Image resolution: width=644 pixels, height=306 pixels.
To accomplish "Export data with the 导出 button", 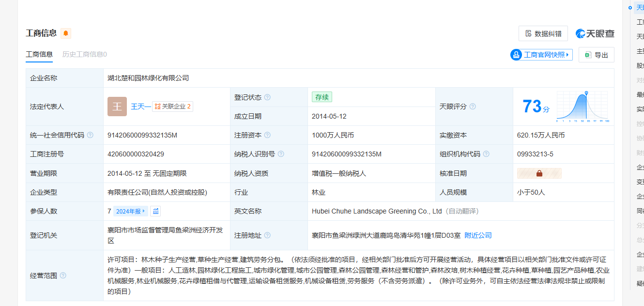I will (597, 55).
